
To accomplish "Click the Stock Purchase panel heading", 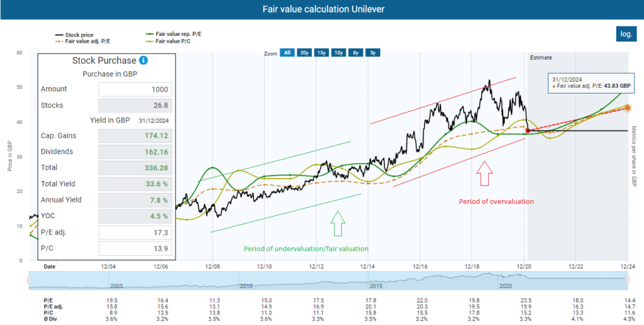I will 104,61.
